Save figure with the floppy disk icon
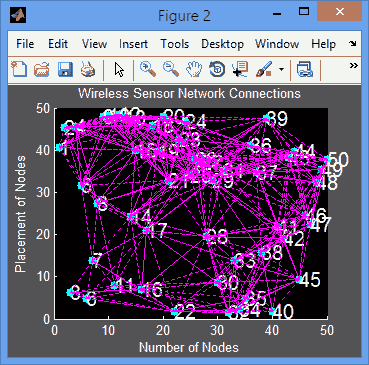369x365 pixels. [x=65, y=70]
